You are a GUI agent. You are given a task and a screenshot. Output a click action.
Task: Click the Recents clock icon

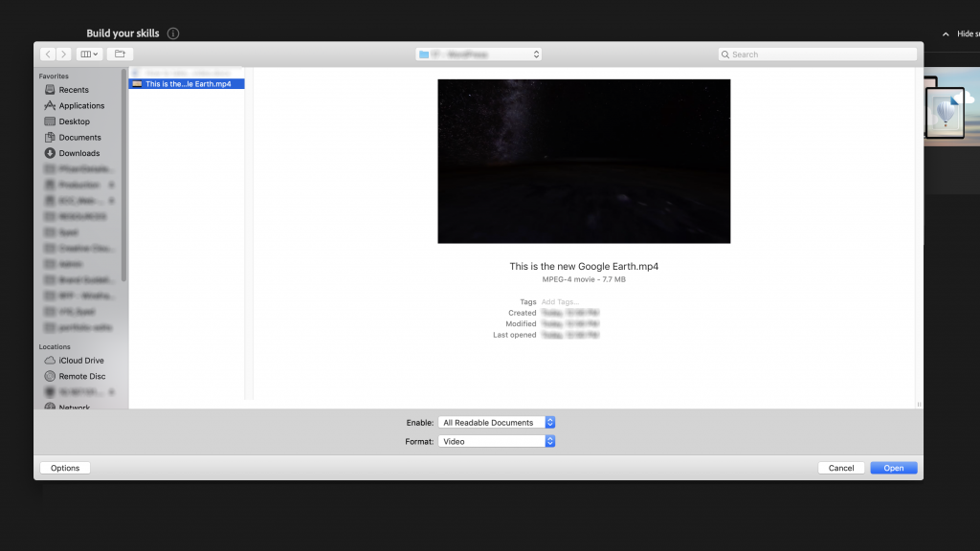(50, 90)
